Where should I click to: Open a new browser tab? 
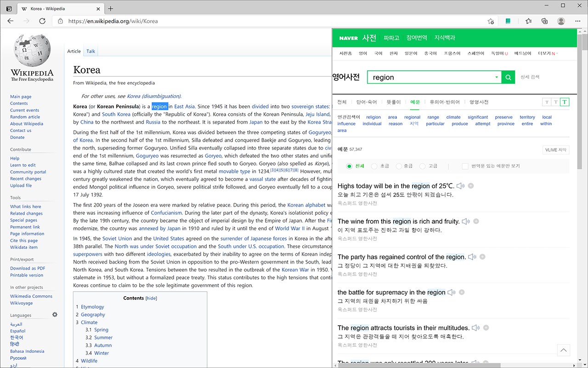pos(111,8)
